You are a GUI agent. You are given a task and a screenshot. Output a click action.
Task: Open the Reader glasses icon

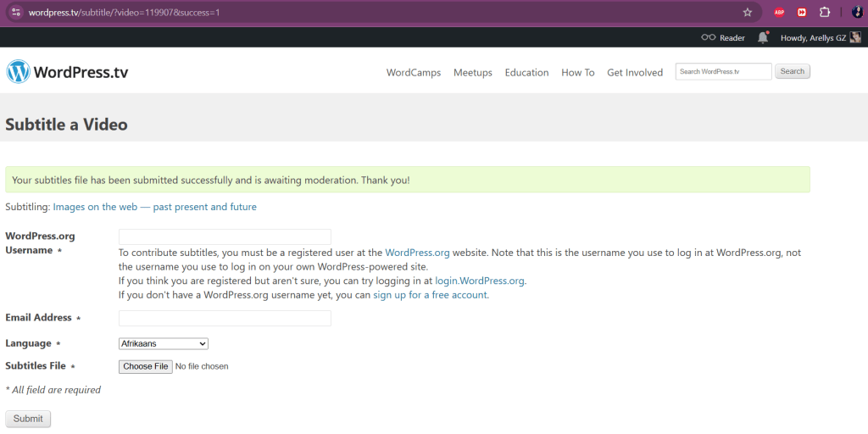[708, 37]
